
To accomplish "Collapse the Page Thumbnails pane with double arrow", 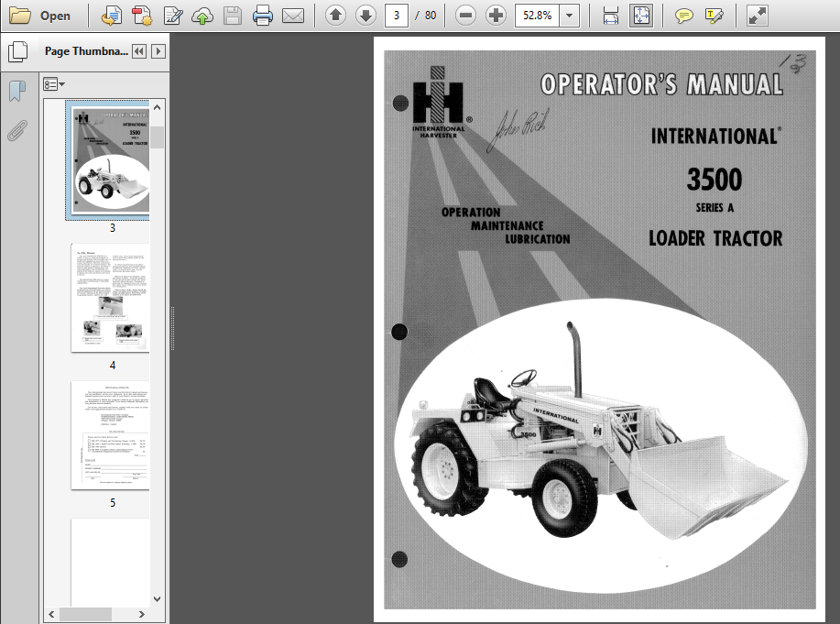I will pyautogui.click(x=138, y=51).
